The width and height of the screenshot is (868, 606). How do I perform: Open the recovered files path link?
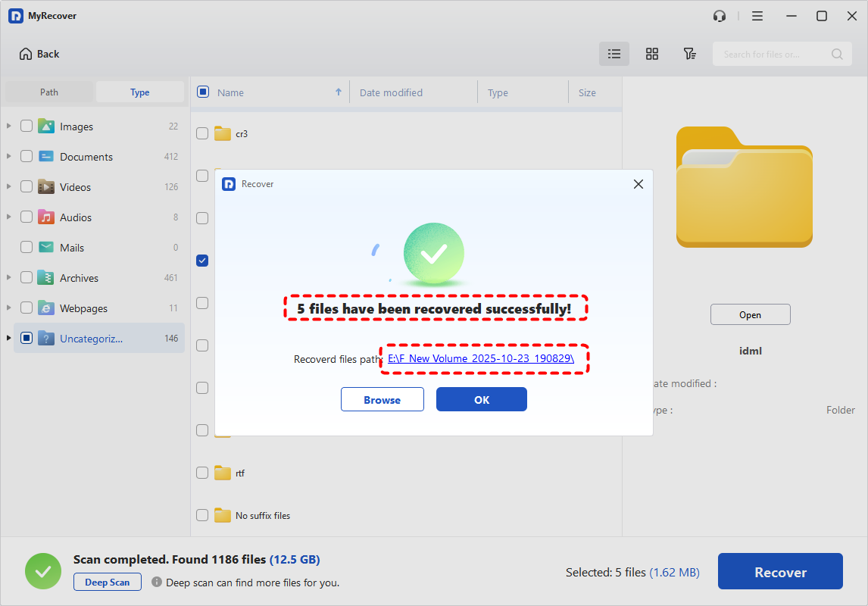coord(481,359)
